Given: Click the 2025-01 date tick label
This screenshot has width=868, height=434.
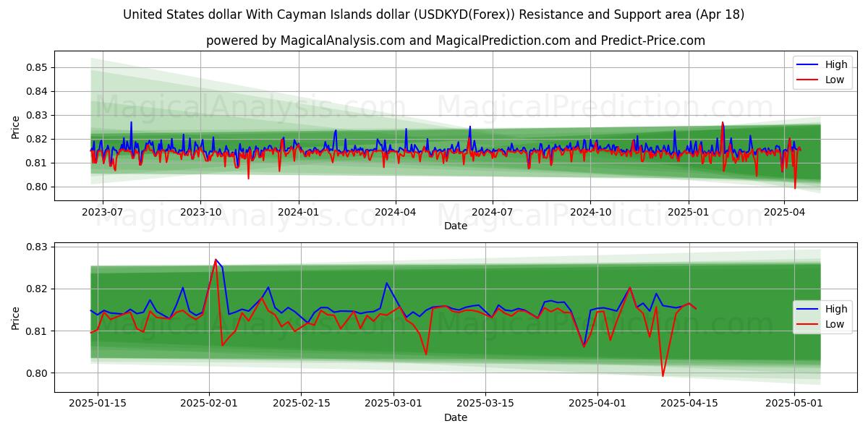Looking at the screenshot, I should coord(688,212).
